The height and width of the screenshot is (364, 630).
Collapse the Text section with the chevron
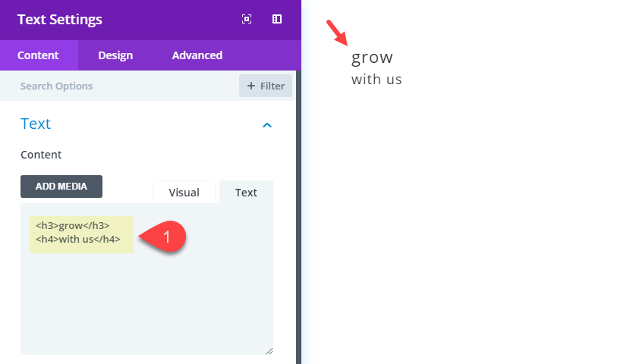click(x=266, y=125)
